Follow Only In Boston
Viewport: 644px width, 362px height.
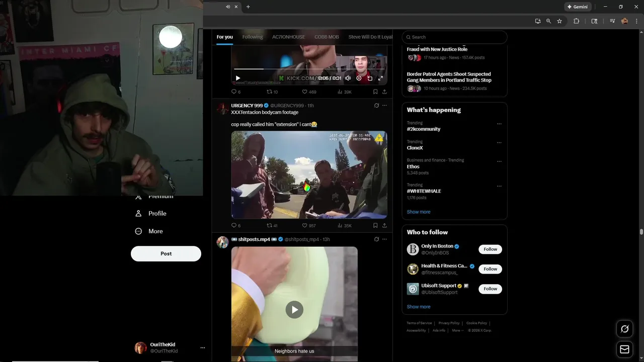tap(490, 249)
